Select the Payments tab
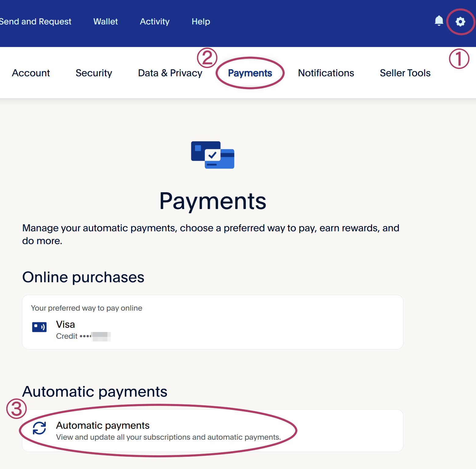The height and width of the screenshot is (469, 476). tap(250, 73)
